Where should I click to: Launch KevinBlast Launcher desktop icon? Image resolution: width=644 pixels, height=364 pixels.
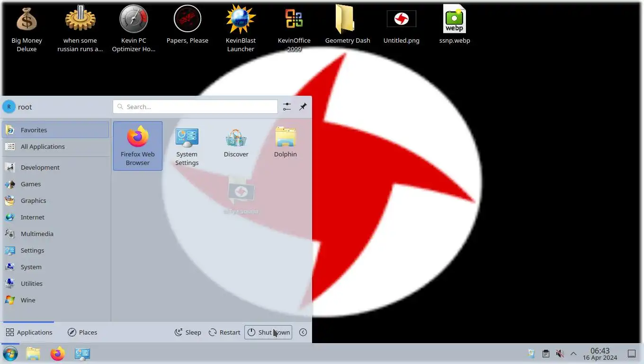[x=241, y=28]
